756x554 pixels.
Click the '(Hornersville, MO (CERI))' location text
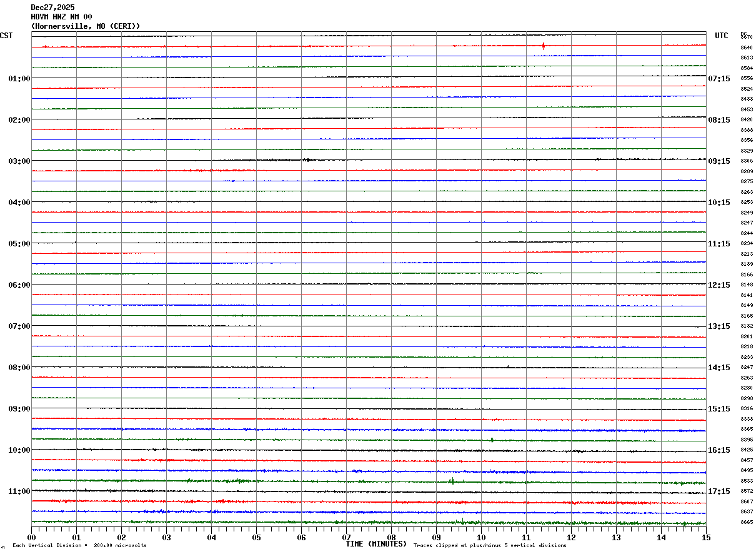pyautogui.click(x=86, y=26)
